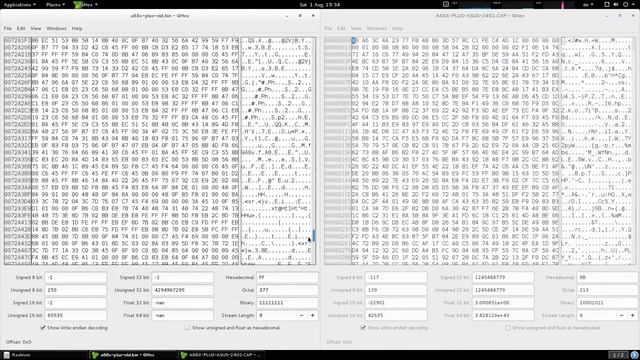The height and width of the screenshot is (360, 640).
Task: Click the volume icon in top bar
Action: click(616, 4)
